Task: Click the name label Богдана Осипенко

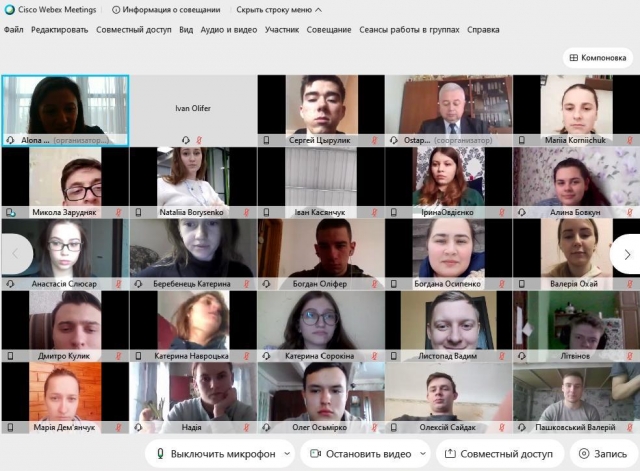Action: pyautogui.click(x=447, y=284)
